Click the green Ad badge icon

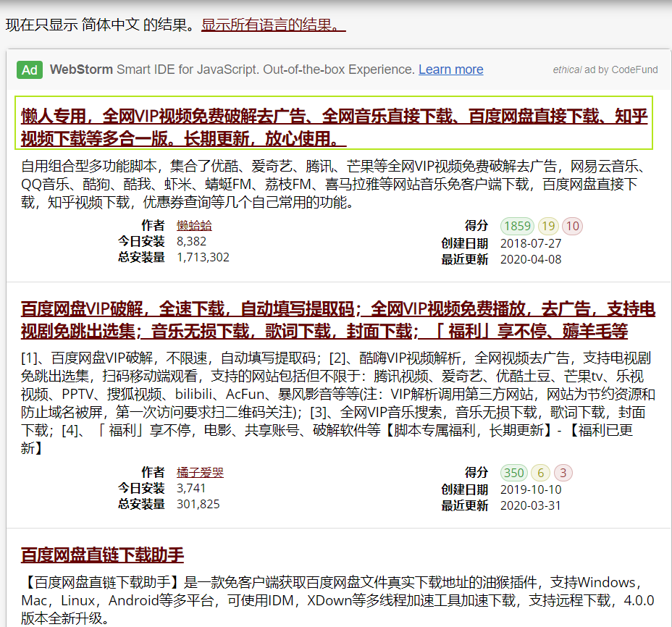(x=30, y=70)
